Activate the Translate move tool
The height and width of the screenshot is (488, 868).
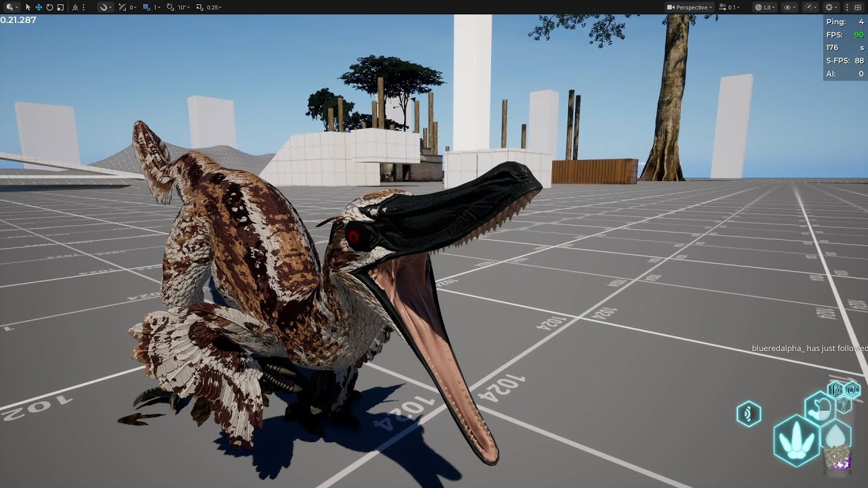[x=39, y=7]
